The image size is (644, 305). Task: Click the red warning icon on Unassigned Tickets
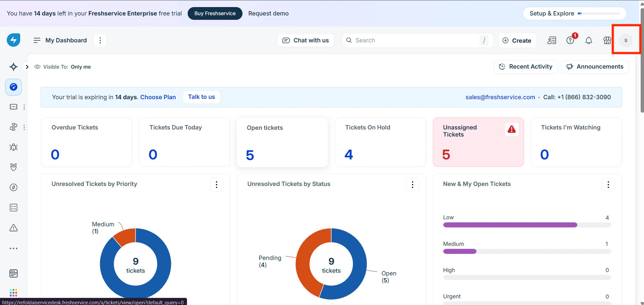[x=512, y=129]
